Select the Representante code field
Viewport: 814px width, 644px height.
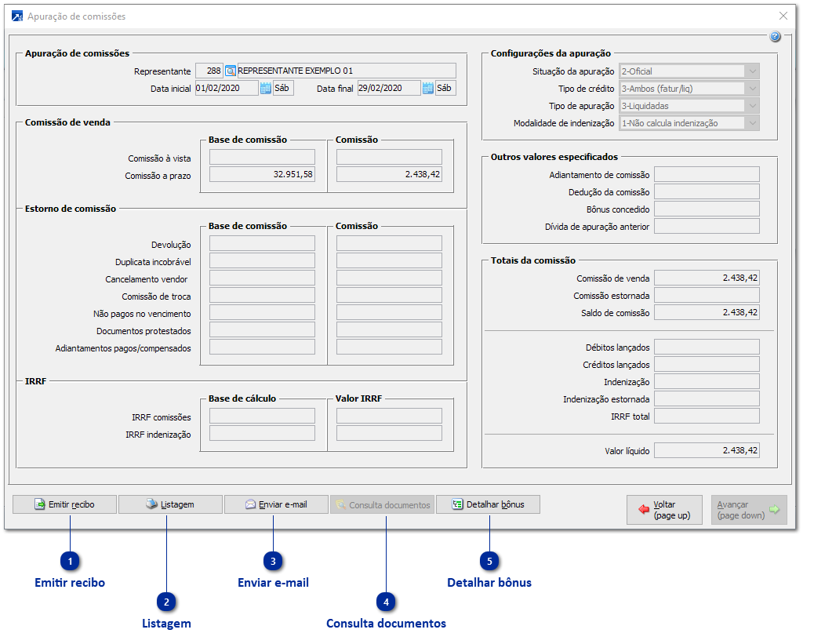tap(209, 71)
